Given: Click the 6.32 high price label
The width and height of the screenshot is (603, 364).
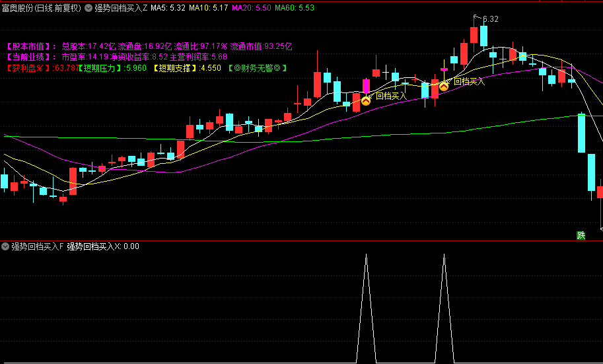Looking at the screenshot, I should pos(490,19).
